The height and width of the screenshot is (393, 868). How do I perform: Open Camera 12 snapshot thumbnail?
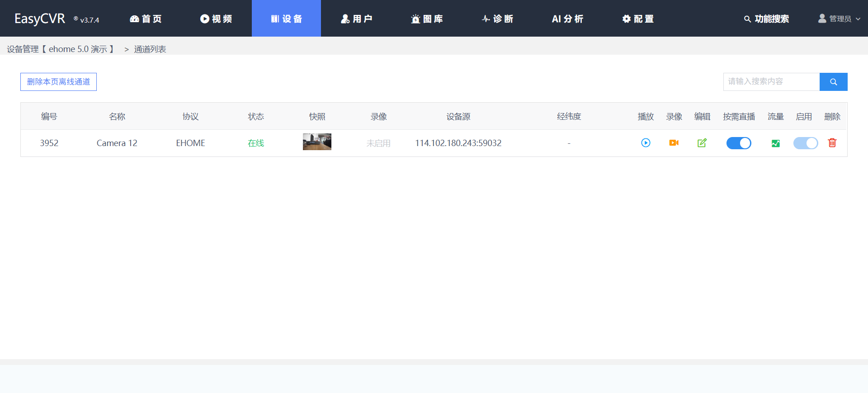pos(317,142)
